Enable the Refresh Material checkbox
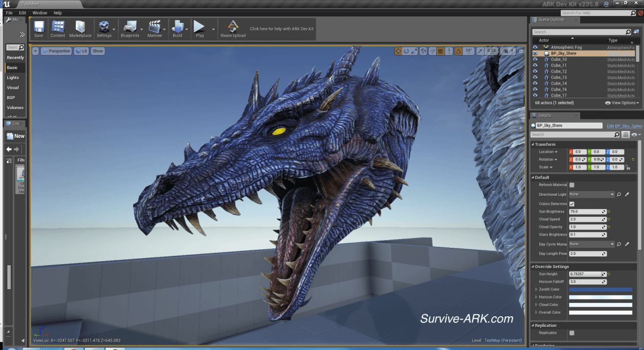This screenshot has width=644, height=350. (x=572, y=185)
